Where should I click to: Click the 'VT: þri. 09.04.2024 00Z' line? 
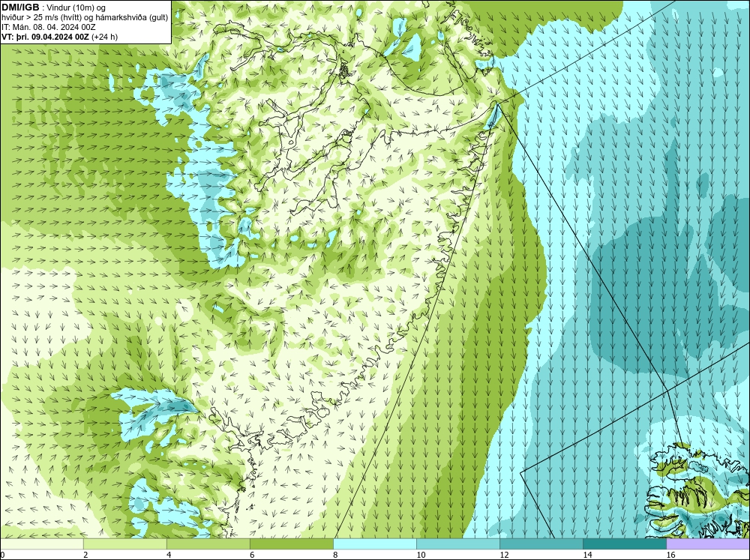[x=45, y=36]
